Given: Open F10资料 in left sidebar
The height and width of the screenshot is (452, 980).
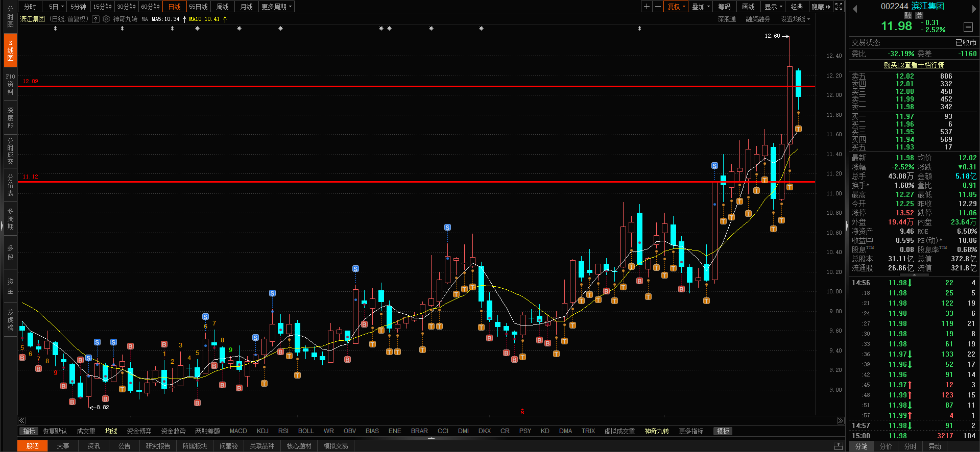Looking at the screenshot, I should pyautogui.click(x=10, y=84).
